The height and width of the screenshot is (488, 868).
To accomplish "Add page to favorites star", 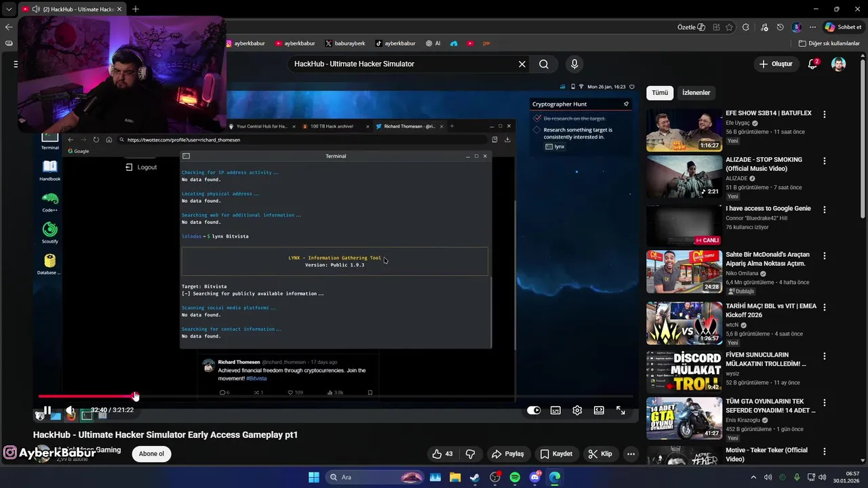I will [x=730, y=27].
